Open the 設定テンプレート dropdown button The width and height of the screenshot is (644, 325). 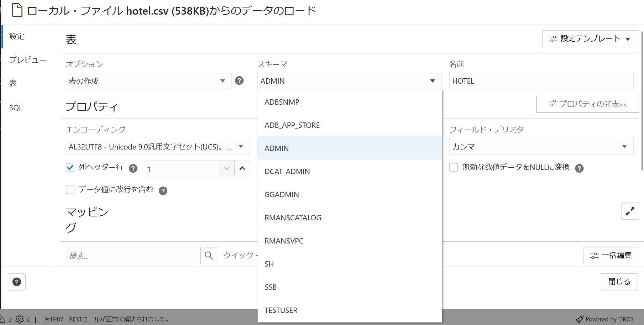(590, 39)
